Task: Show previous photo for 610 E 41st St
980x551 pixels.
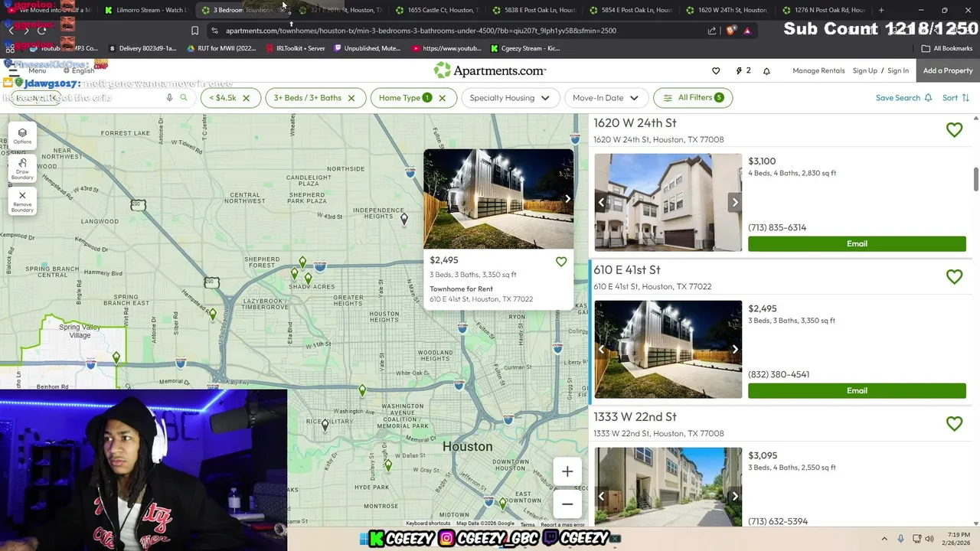Action: tap(602, 350)
